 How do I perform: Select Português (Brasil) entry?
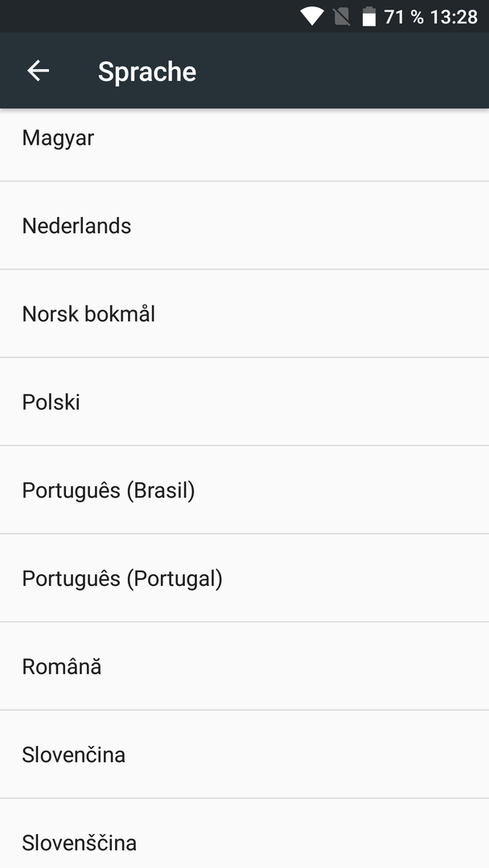point(244,490)
